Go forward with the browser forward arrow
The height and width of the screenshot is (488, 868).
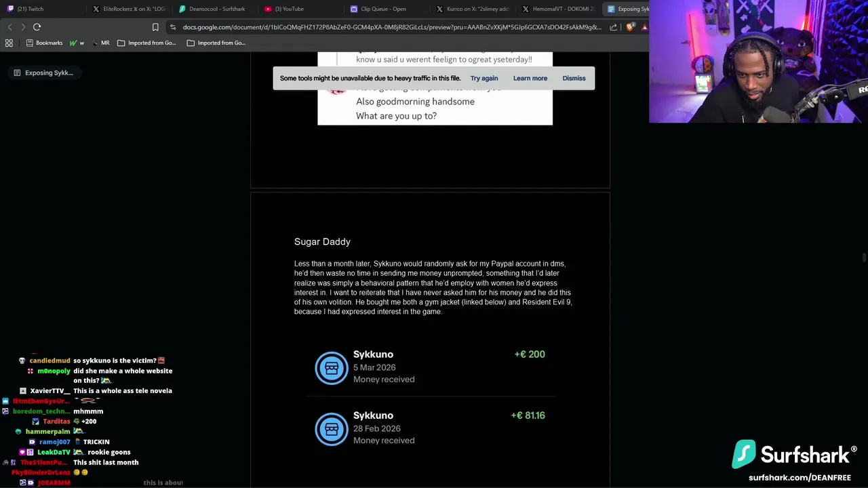point(22,27)
